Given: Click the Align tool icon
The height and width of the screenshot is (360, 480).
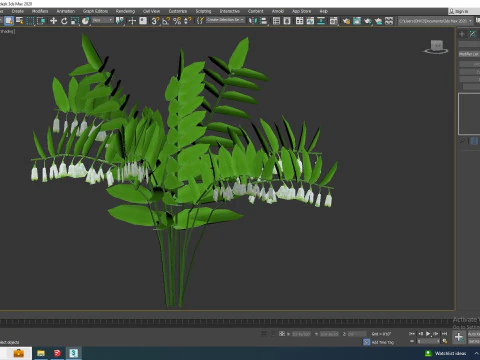Looking at the screenshot, I should (264, 21).
